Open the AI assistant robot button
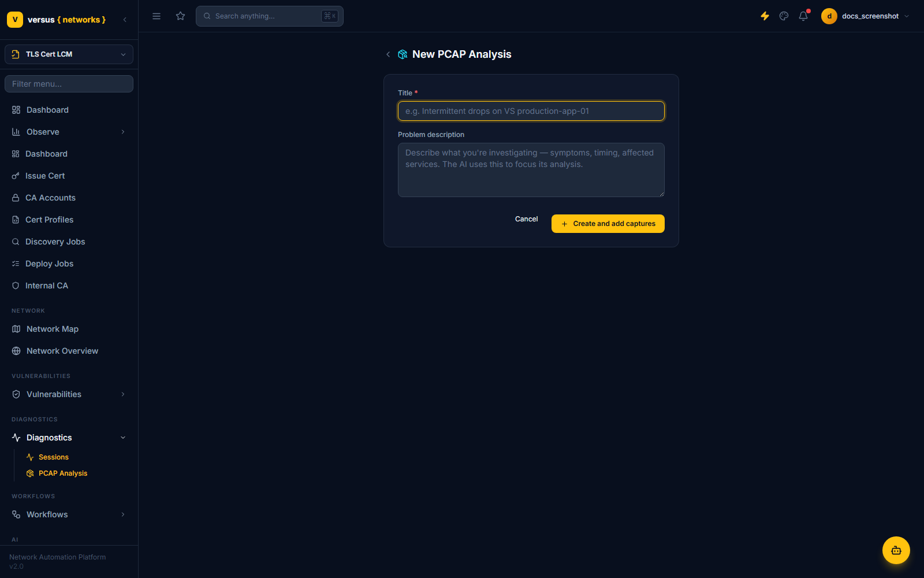 pyautogui.click(x=896, y=550)
